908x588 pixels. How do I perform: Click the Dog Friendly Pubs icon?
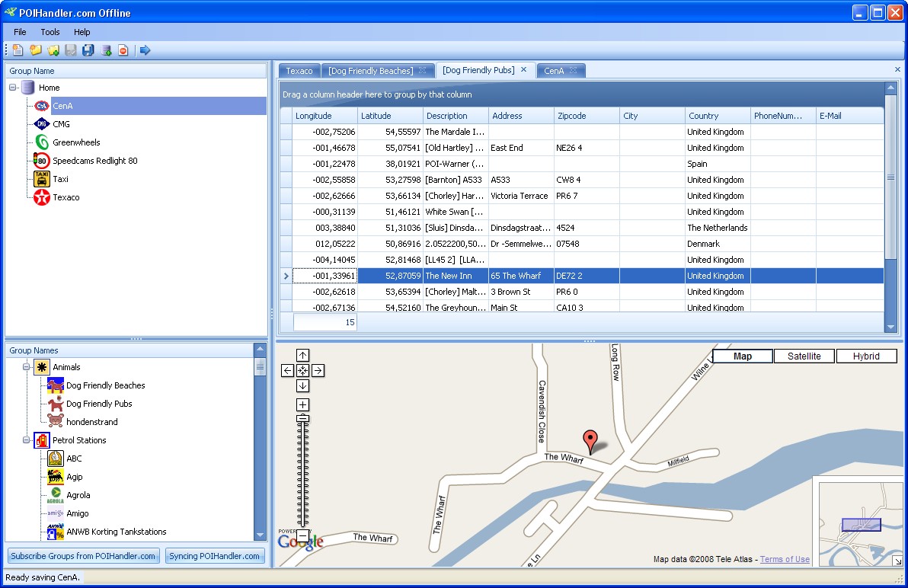tap(56, 404)
